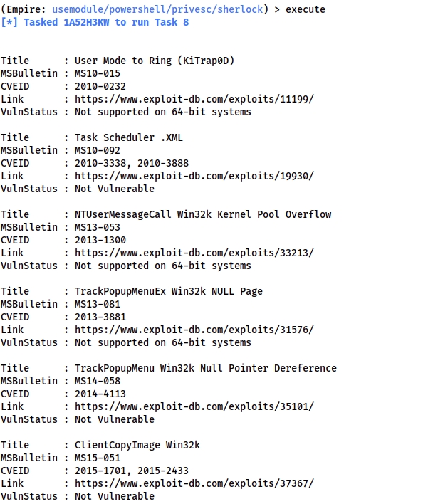
Task: Open the exploit-db 31576 link
Action: click(194, 330)
